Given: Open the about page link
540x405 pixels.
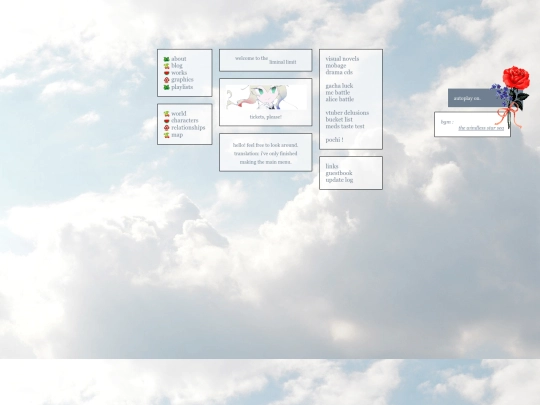Looking at the screenshot, I should 179,59.
